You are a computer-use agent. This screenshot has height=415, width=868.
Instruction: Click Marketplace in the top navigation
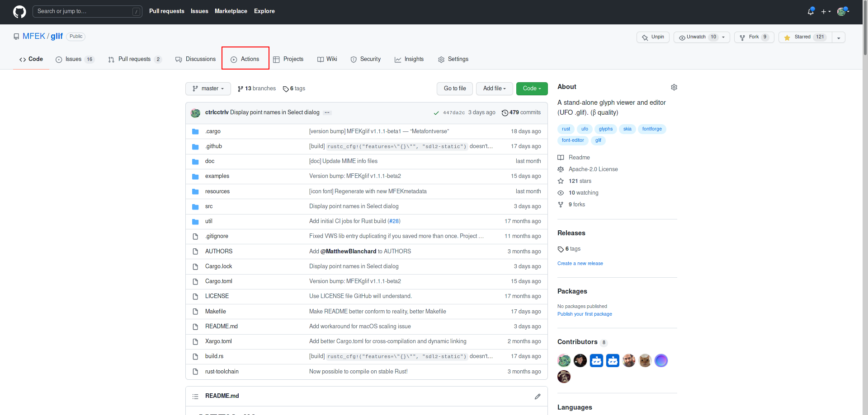click(x=231, y=11)
